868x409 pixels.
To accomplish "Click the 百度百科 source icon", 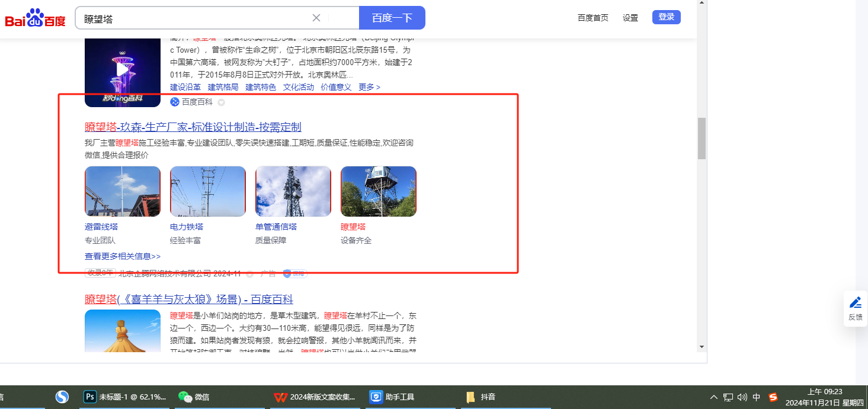I will (175, 102).
